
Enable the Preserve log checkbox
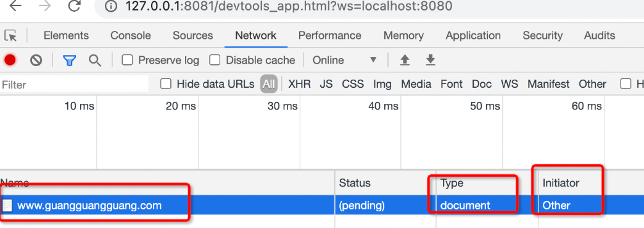(x=127, y=60)
